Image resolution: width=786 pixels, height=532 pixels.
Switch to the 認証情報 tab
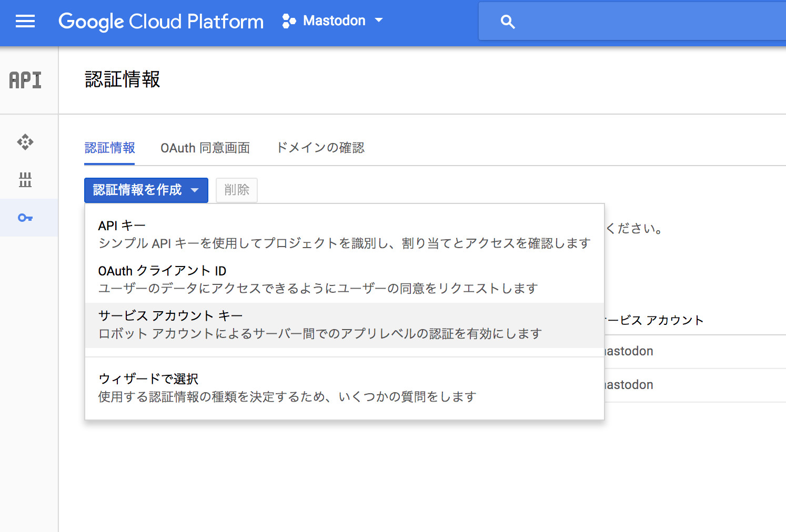point(109,148)
